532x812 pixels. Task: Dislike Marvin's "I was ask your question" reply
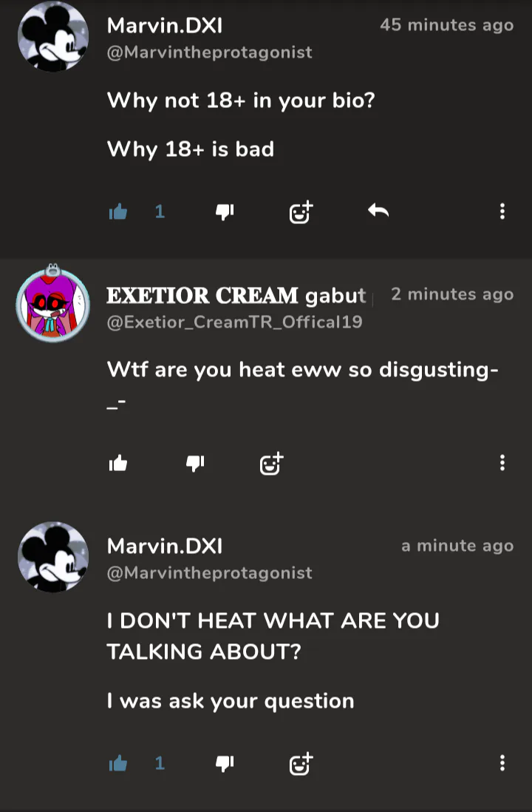[225, 763]
